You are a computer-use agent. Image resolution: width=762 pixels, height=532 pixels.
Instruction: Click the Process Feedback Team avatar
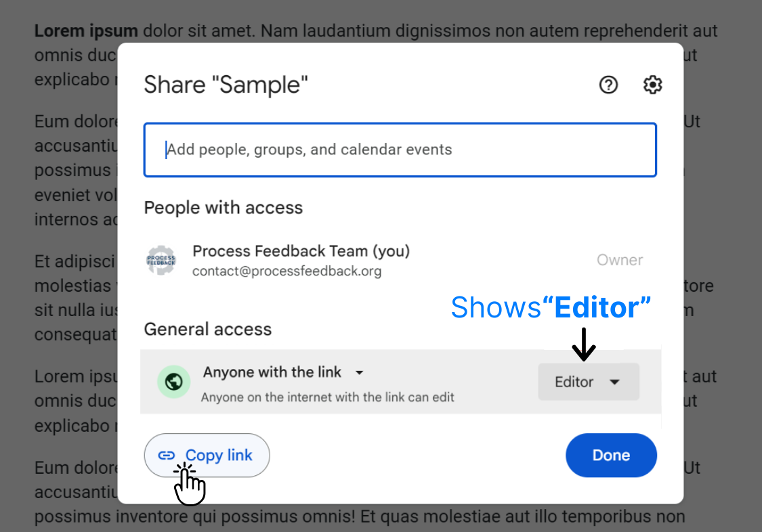[x=161, y=261]
